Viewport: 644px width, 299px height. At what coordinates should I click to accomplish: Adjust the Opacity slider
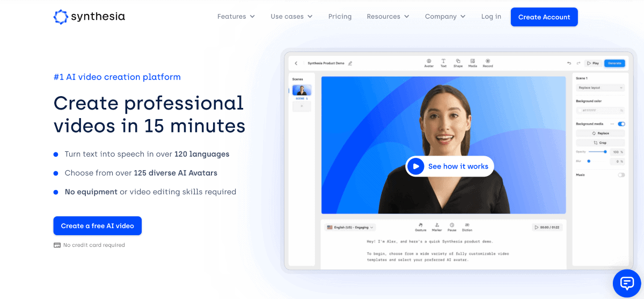605,152
